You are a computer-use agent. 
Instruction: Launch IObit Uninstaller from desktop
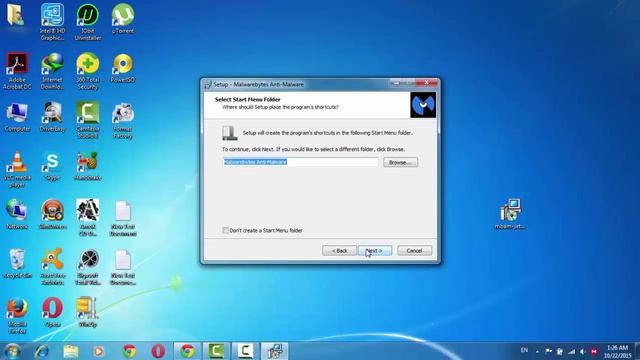coord(88,22)
